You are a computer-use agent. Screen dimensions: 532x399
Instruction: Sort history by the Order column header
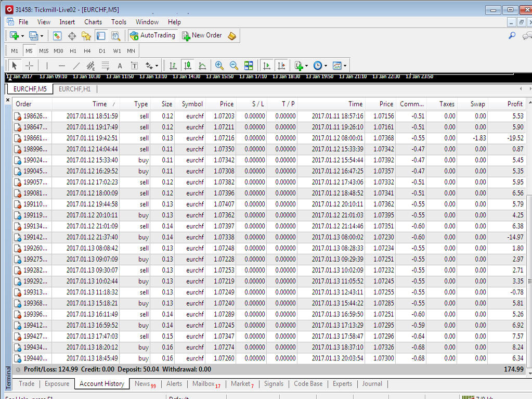(32, 104)
